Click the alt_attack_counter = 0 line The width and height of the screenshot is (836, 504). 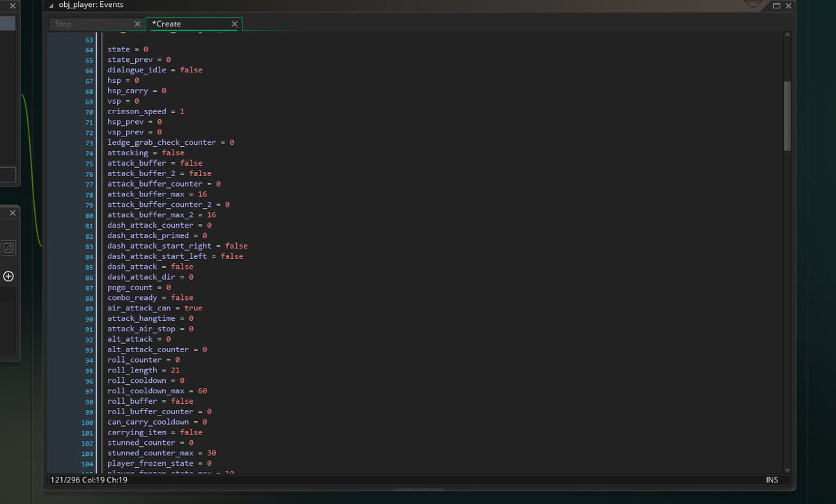tap(157, 349)
